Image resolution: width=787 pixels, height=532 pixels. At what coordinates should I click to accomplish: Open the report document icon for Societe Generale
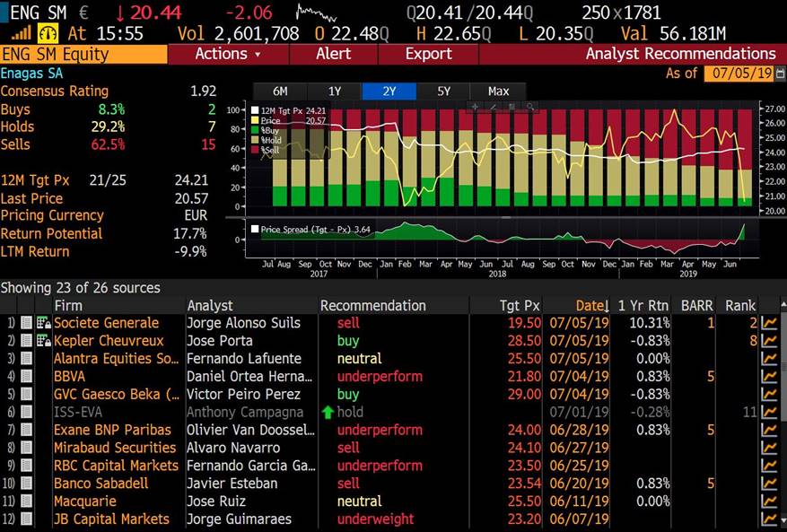[26, 323]
